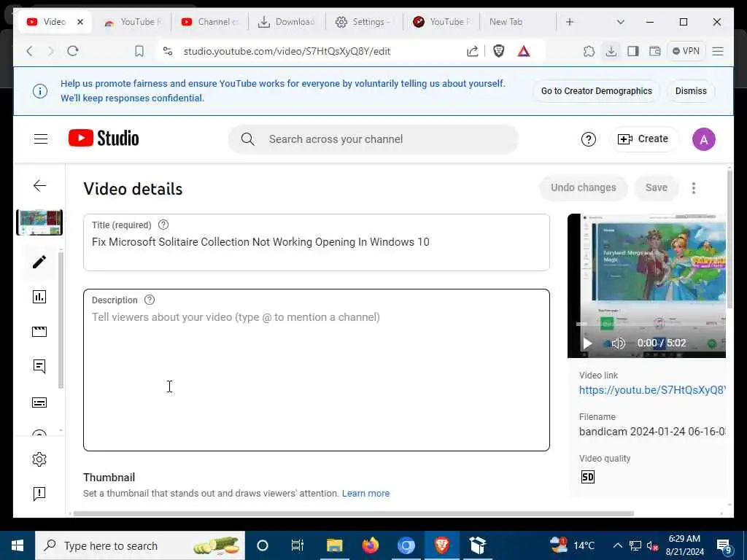Open the Settings gear in Studio sidebar
This screenshot has width=747, height=560.
pyautogui.click(x=39, y=459)
